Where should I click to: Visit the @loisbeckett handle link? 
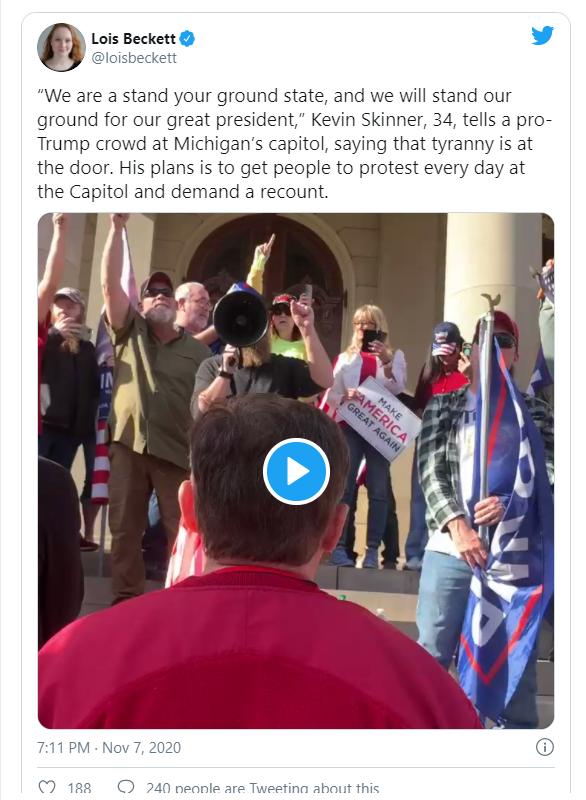point(134,58)
